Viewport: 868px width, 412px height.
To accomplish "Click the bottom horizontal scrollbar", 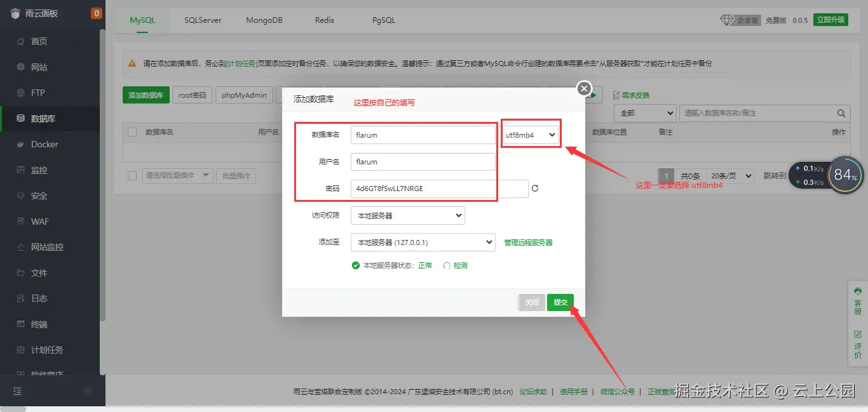I will (13, 409).
